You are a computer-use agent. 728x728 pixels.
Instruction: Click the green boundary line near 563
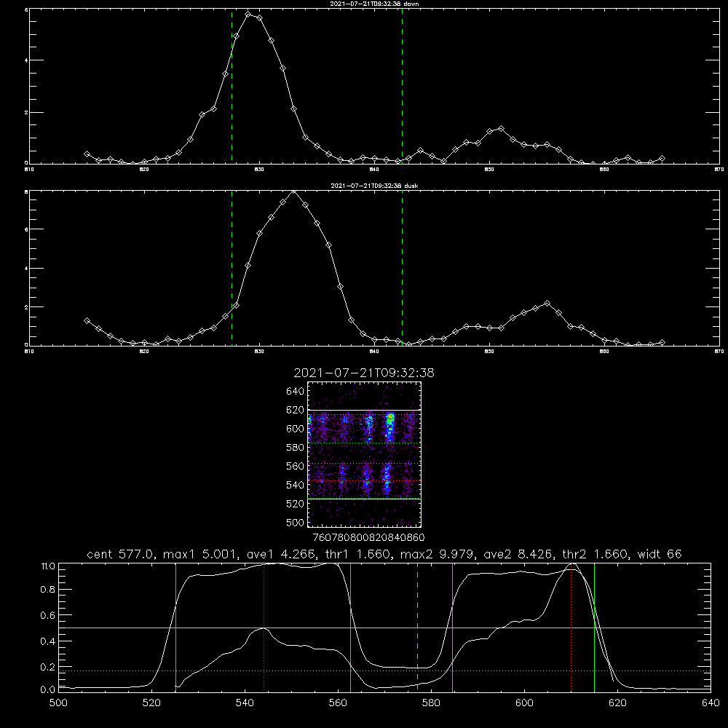(x=351, y=627)
